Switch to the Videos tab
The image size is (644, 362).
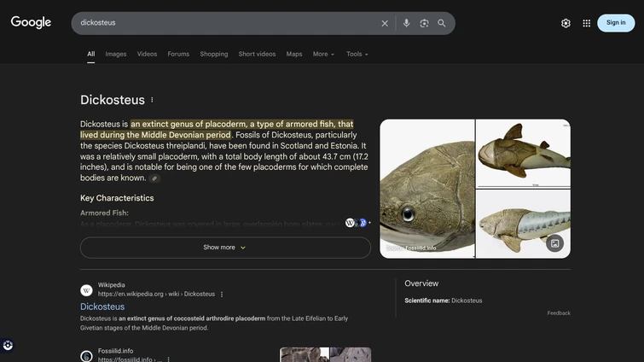pos(147,54)
